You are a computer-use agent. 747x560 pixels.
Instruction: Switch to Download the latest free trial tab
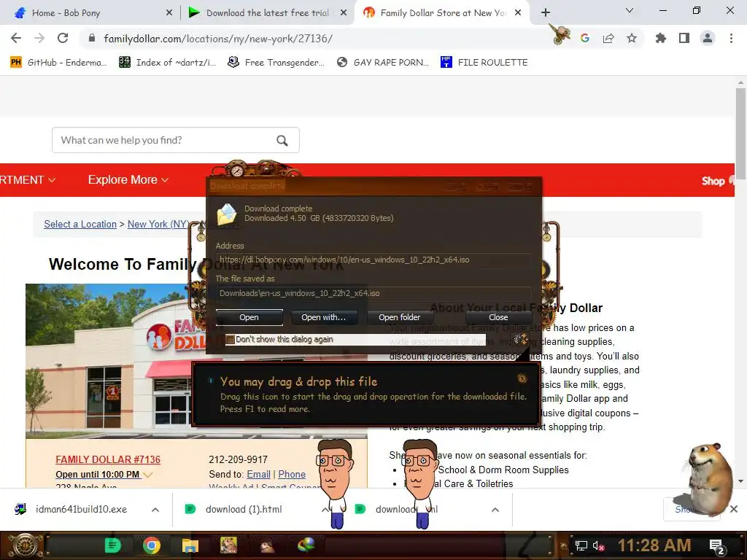point(267,13)
